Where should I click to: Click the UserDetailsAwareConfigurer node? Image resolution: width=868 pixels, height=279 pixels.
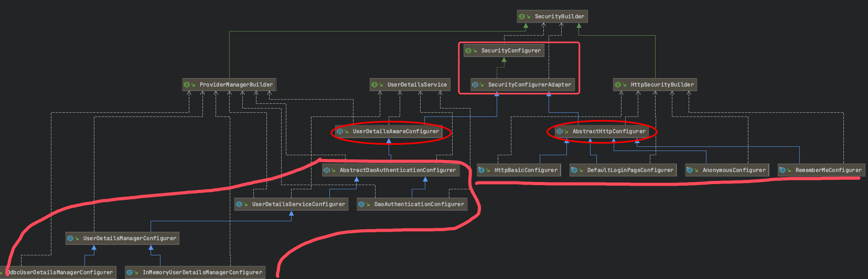point(389,131)
